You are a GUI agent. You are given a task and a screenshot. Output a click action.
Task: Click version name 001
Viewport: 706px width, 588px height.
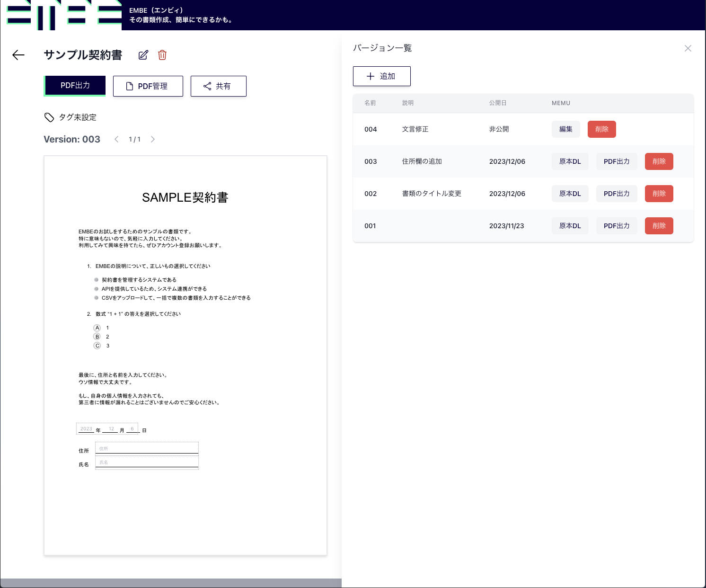370,226
